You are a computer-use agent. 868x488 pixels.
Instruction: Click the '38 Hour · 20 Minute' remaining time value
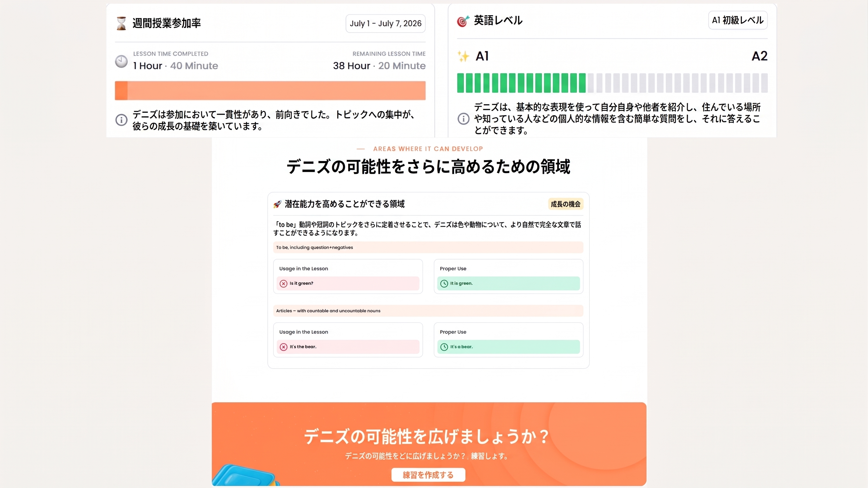tap(379, 66)
